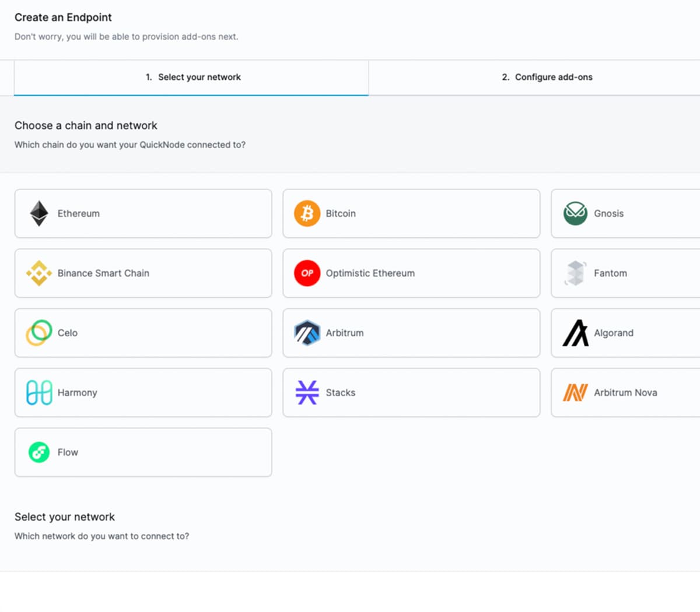This screenshot has width=700, height=612.
Task: Click the gray Fantom logo icon
Action: click(575, 273)
